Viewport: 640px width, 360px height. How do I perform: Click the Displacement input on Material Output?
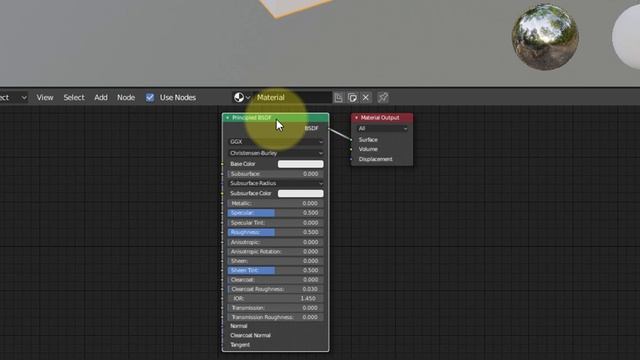(x=375, y=159)
